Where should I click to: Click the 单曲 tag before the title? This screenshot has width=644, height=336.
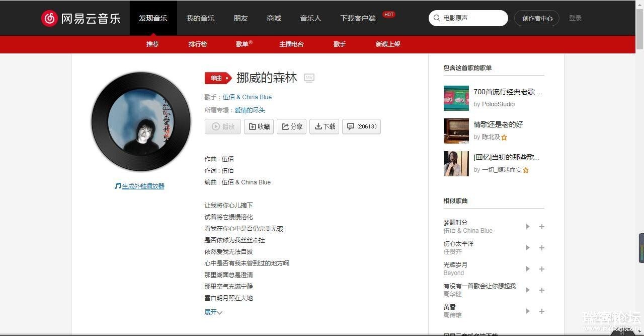tap(218, 78)
